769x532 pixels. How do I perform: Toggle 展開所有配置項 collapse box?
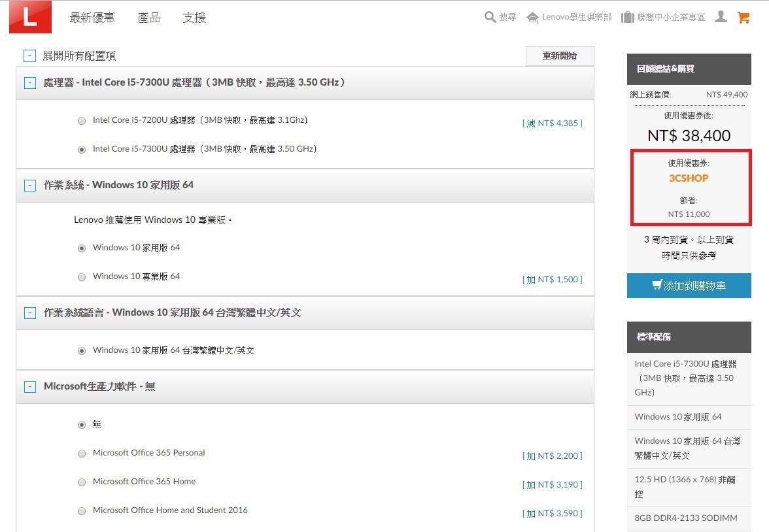tap(29, 56)
